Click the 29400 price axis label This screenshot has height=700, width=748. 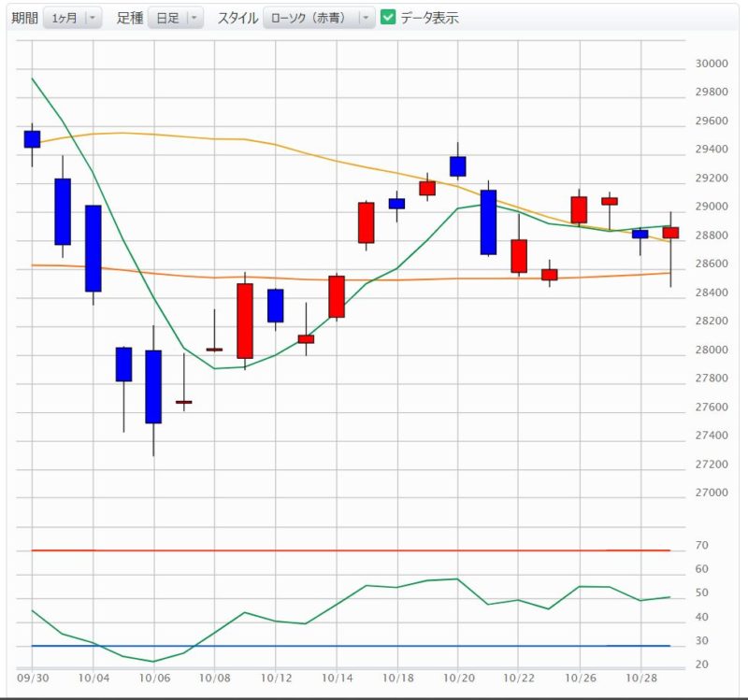pyautogui.click(x=712, y=150)
